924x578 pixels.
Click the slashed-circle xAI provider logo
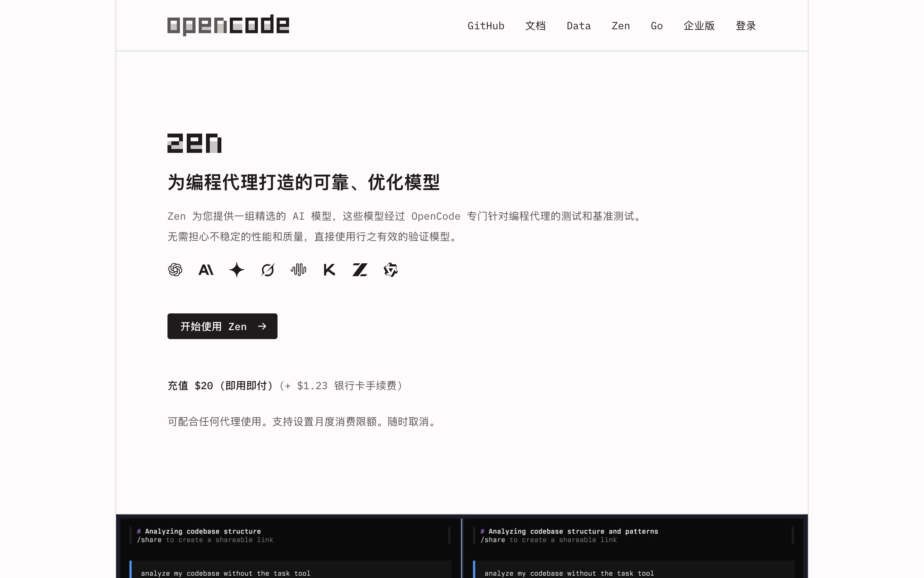[x=268, y=270]
